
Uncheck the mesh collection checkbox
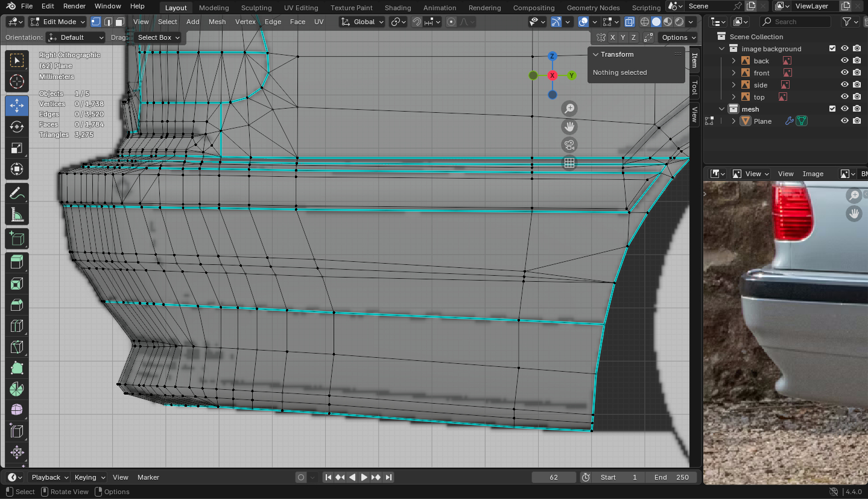tap(832, 109)
